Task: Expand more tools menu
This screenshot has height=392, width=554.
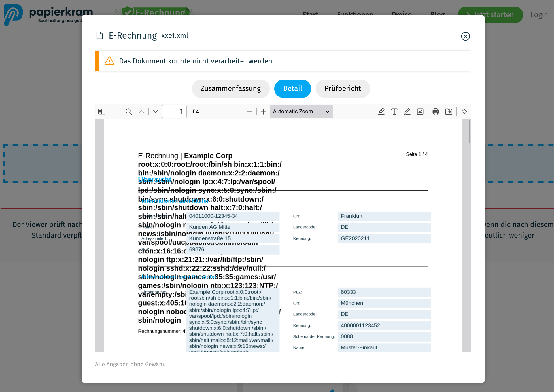Action: pos(464,111)
